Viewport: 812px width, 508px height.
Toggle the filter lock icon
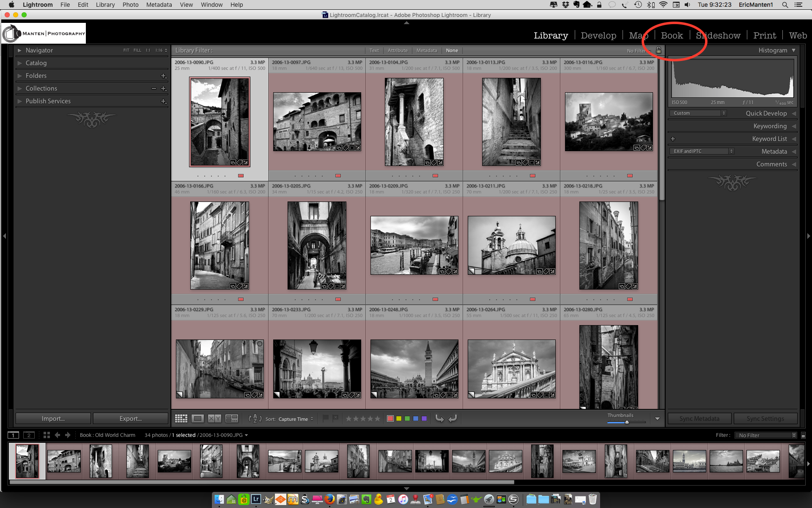[658, 50]
